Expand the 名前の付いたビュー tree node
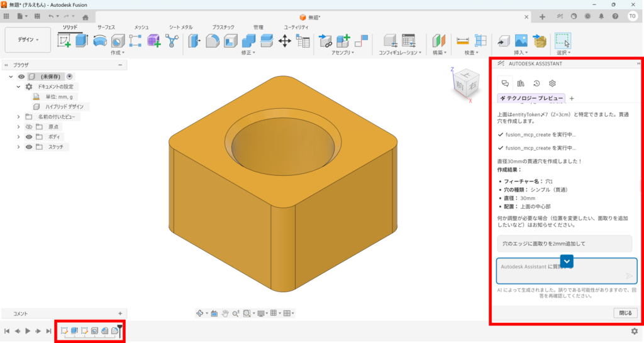The image size is (644, 343). (x=18, y=117)
